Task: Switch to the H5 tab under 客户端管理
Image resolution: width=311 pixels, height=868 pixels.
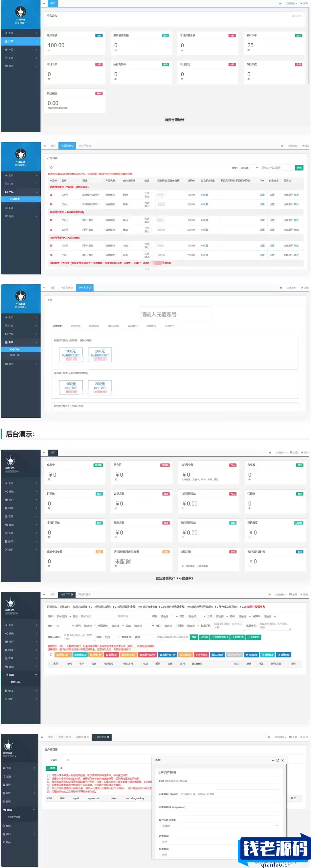Action: 68,760
